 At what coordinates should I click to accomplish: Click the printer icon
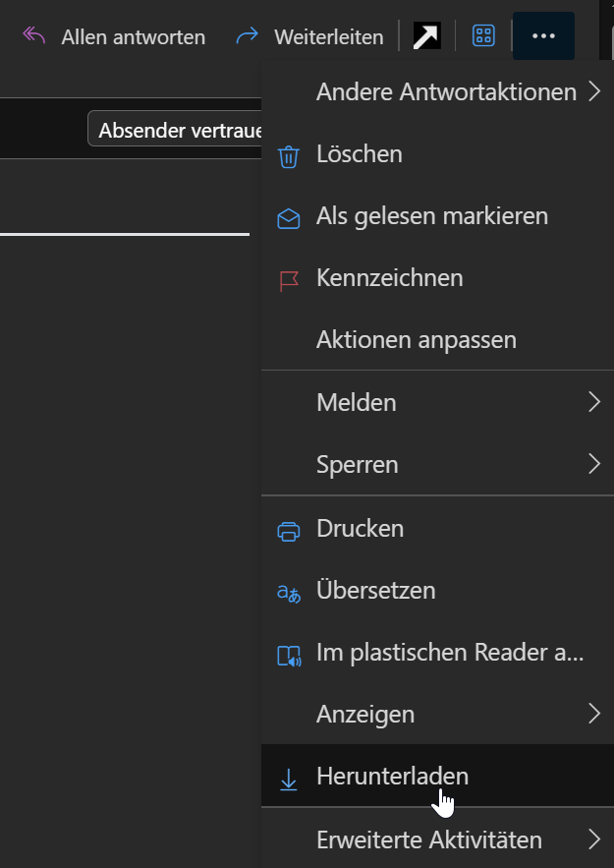pos(288,530)
